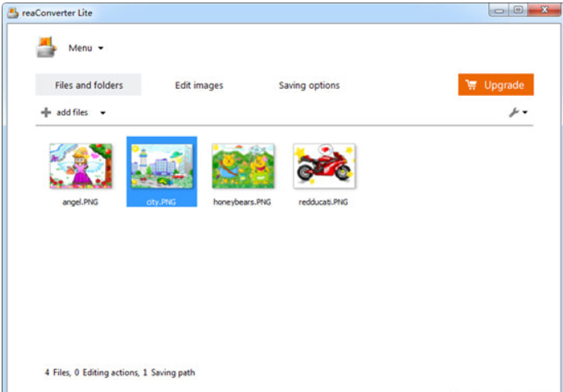Minimize the reaConverter Lite window
Image resolution: width=563 pixels, height=392 pixels.
point(499,11)
